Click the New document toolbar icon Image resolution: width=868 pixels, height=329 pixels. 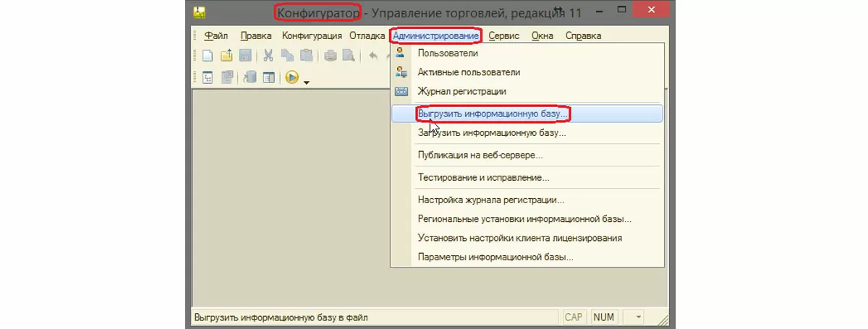click(208, 56)
